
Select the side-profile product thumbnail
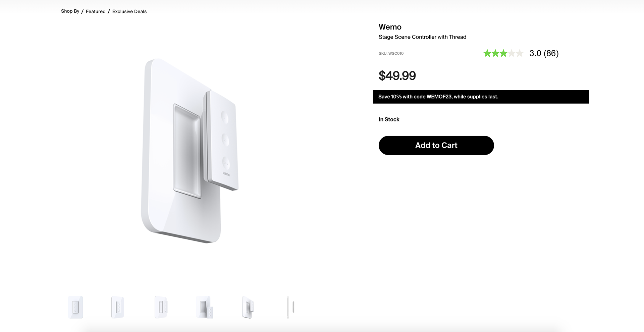[x=290, y=307]
